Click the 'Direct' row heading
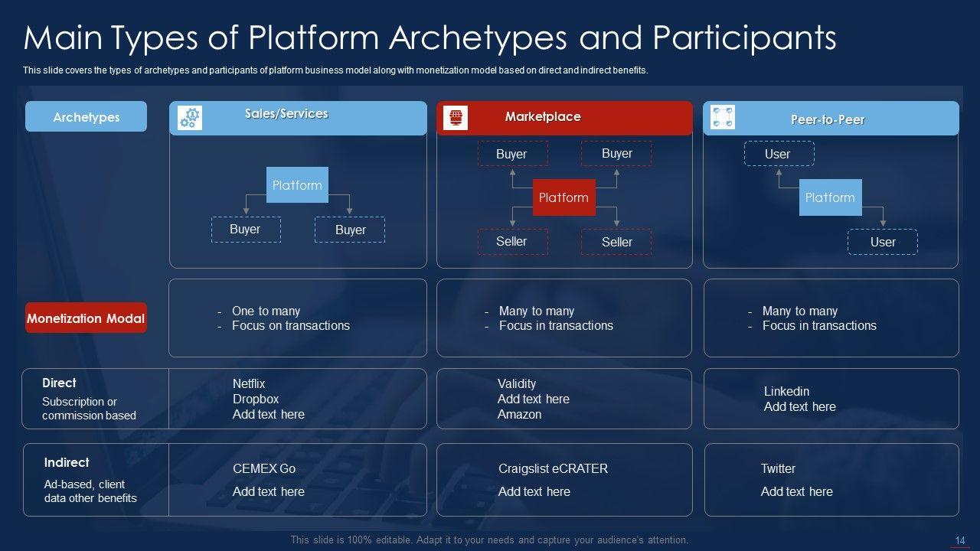This screenshot has height=551, width=980. tap(59, 383)
